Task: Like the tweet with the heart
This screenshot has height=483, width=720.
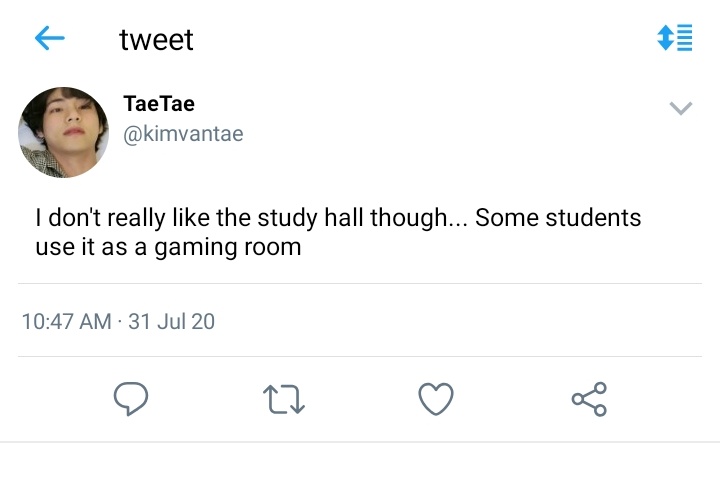Action: coord(436,399)
